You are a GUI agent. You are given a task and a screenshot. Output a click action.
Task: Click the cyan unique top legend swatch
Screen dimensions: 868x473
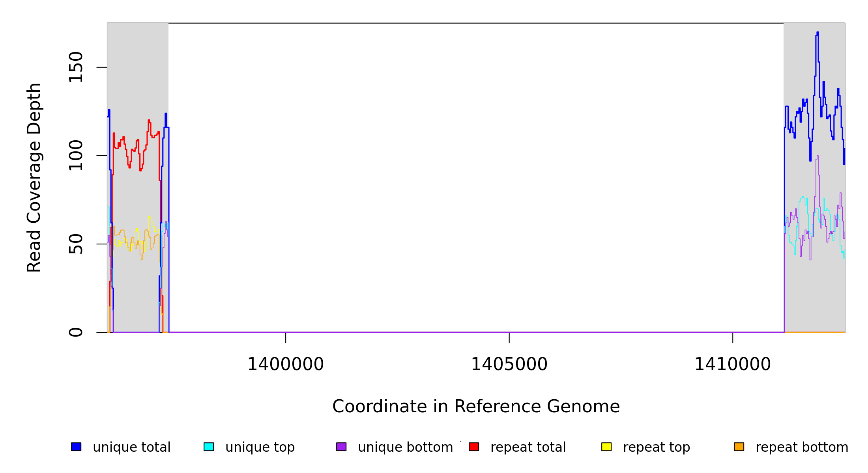[x=209, y=447]
